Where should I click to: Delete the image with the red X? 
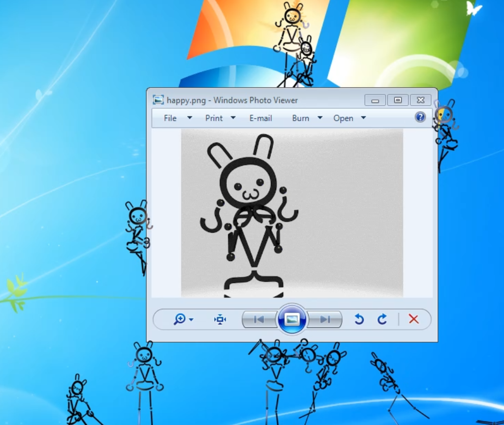pos(413,319)
